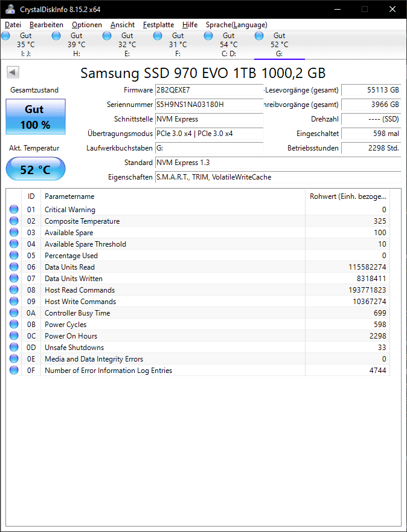Select the Power On Hours parameter name
407x532 pixels.
[x=71, y=336]
